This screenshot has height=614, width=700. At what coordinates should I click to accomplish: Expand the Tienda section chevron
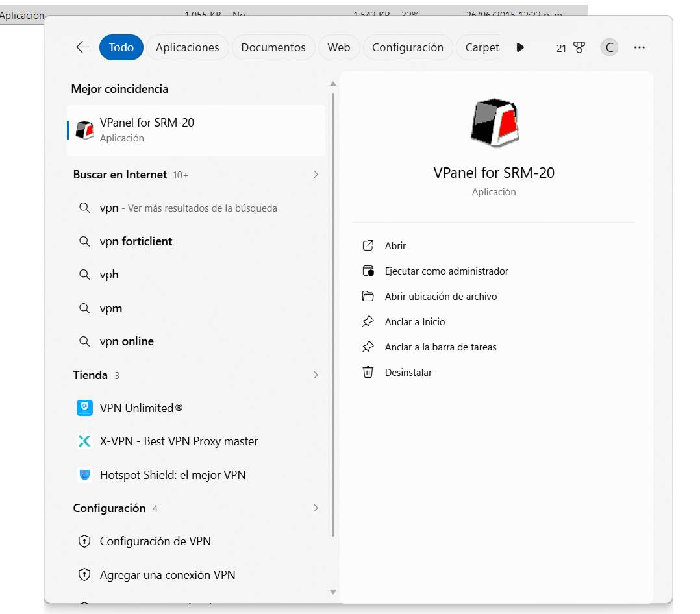coord(316,375)
